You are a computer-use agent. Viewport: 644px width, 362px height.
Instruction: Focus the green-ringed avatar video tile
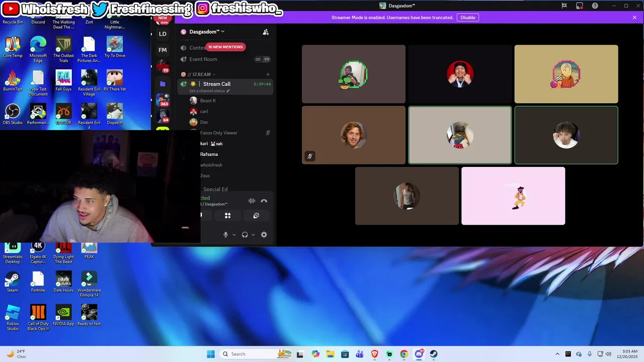click(x=353, y=74)
